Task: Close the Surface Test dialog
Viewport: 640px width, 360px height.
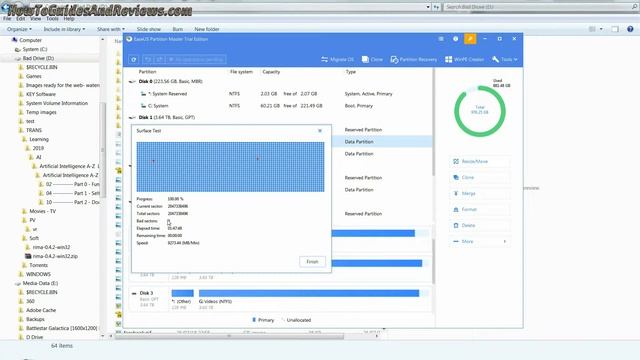Action: coord(320,131)
